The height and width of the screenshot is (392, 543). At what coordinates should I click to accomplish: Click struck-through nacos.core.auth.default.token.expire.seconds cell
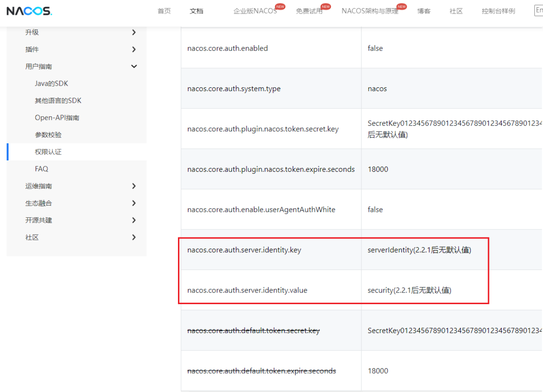click(271, 371)
